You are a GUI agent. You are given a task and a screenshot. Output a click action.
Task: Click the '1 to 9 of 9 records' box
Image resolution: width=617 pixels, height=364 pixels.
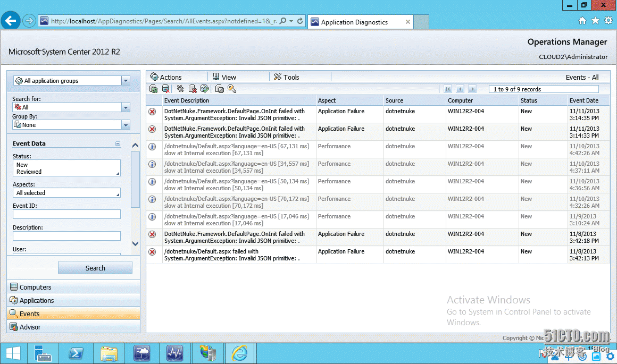544,89
